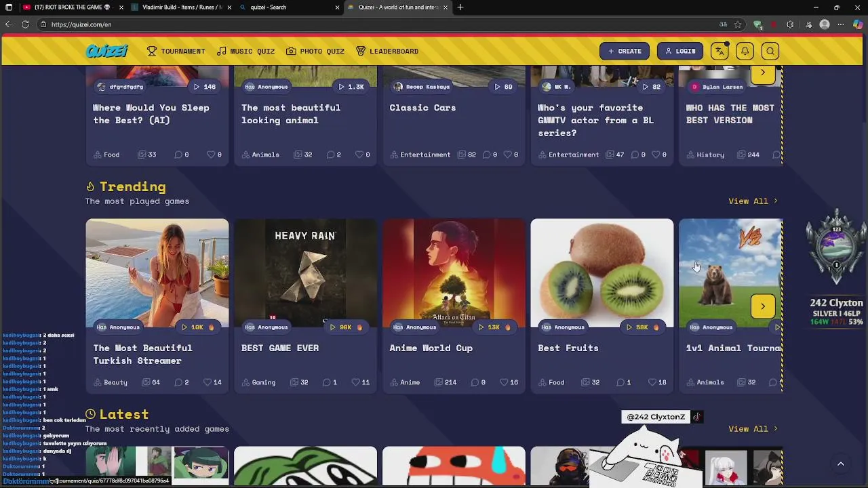Click author Recep Kaskaya on Classic Cars
This screenshot has height=488, width=868.
point(421,87)
